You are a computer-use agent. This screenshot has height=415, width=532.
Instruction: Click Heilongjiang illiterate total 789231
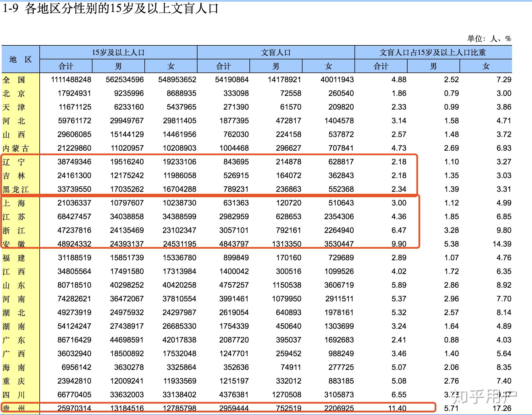pyautogui.click(x=236, y=189)
